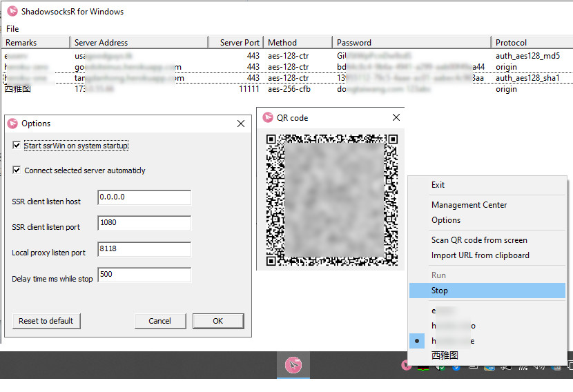Click the Password column header
Screen dimensions: 573x392
coord(412,43)
